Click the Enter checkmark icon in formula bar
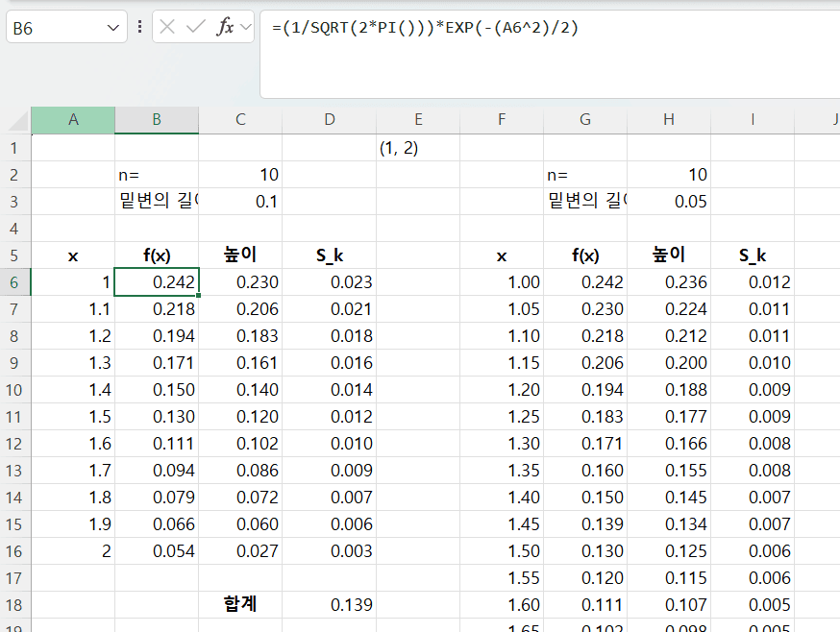Image resolution: width=840 pixels, height=632 pixels. point(196,27)
